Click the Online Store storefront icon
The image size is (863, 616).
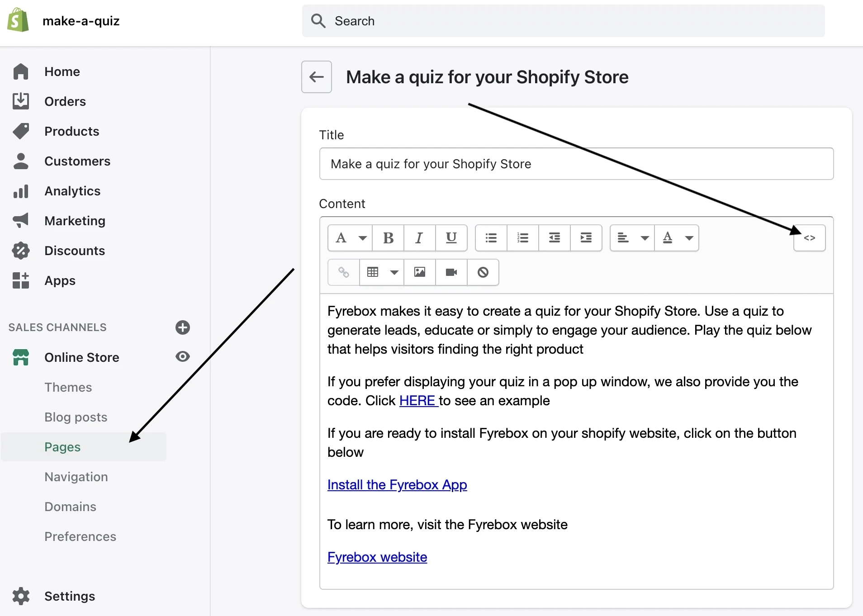[21, 357]
